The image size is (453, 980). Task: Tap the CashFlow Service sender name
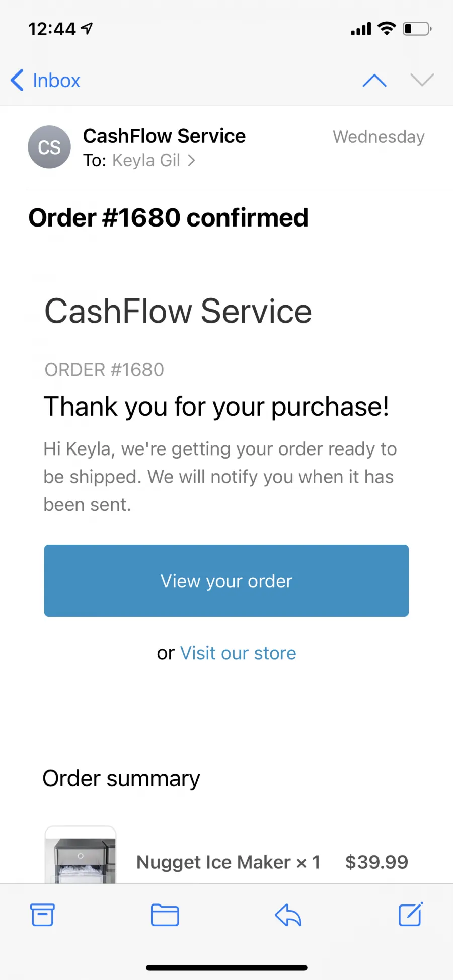[165, 136]
